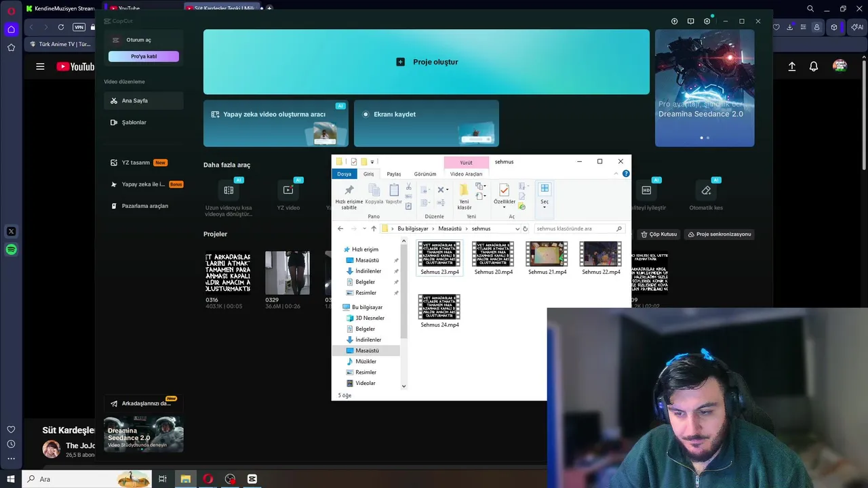The height and width of the screenshot is (488, 868).
Task: Expand Bu bilgisayar path chevron in address bar
Action: point(433,228)
